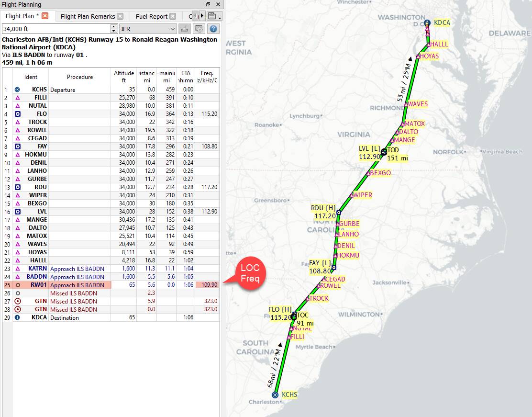Click the FLO VOR icon in table
Image resolution: width=532 pixels, height=417 pixels.
tap(17, 114)
